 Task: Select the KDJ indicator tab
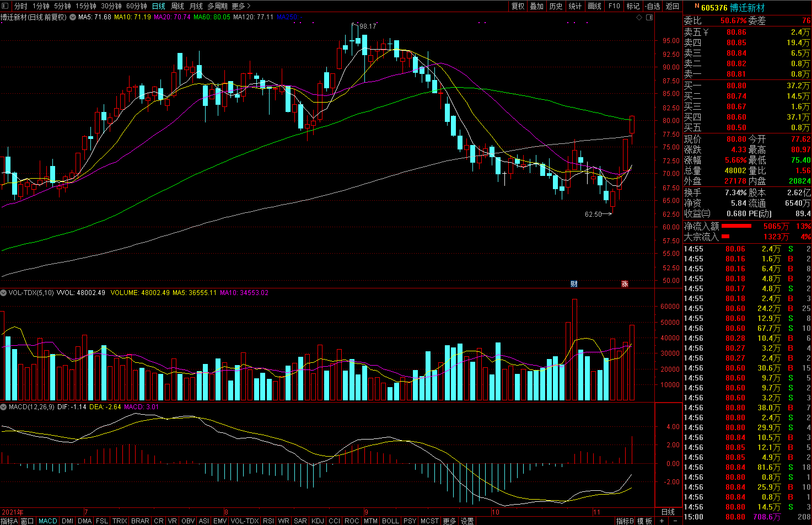[318, 521]
